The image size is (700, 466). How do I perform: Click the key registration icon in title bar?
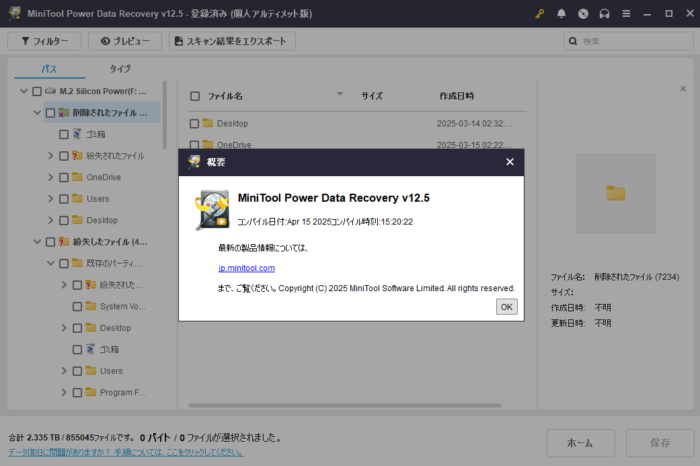(540, 14)
